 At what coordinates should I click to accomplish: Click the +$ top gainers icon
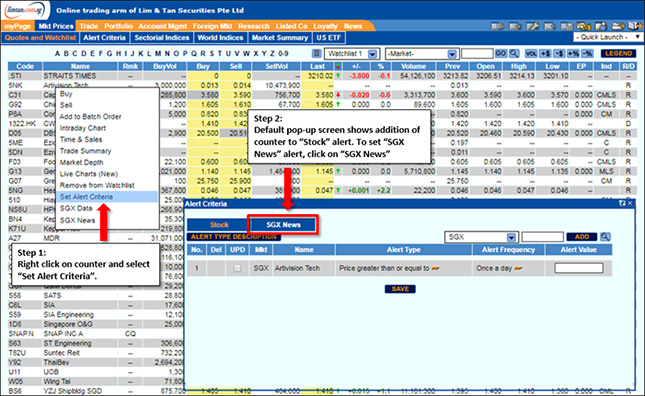[x=545, y=53]
